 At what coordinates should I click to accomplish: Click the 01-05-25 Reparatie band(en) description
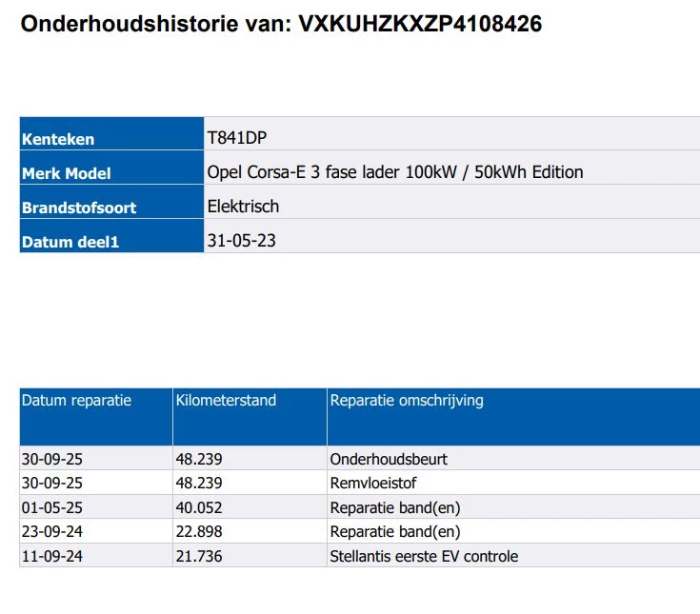click(394, 507)
